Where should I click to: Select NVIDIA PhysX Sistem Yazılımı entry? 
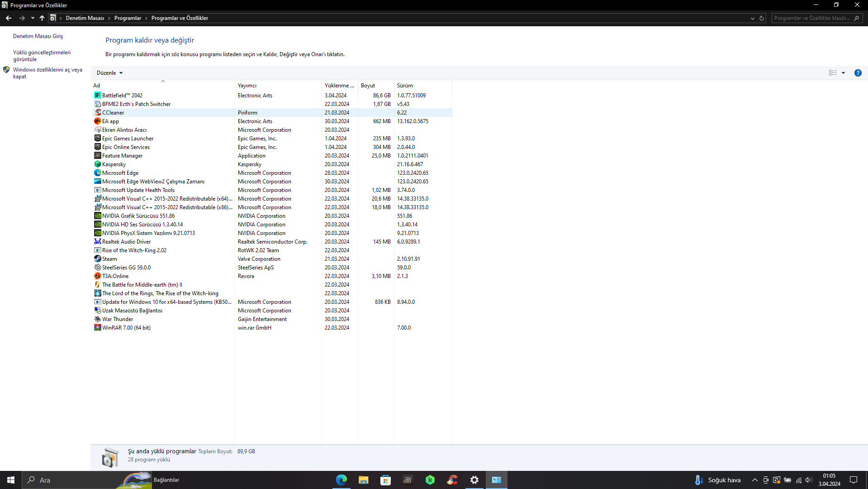[x=271, y=233]
